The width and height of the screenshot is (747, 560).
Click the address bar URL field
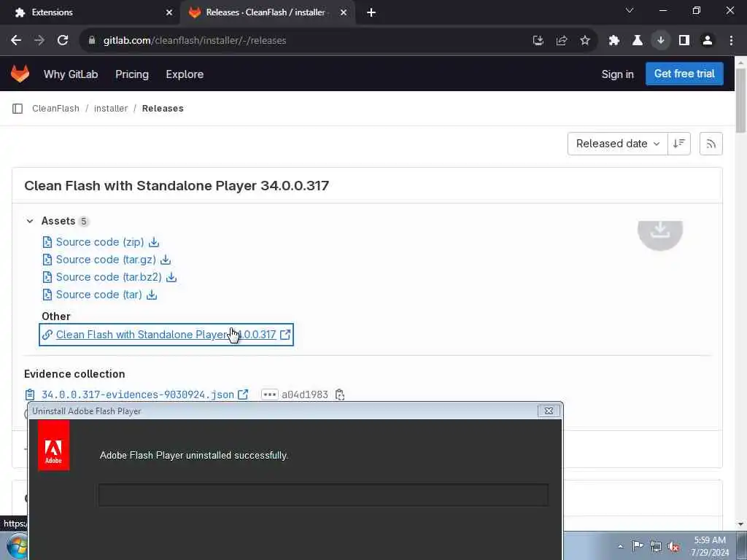[305, 41]
